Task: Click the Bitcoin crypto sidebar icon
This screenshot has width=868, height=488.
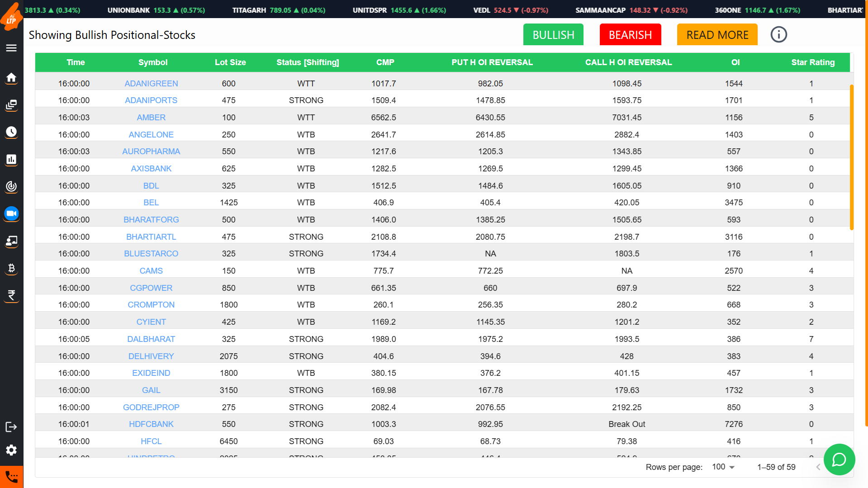Action: (11, 268)
